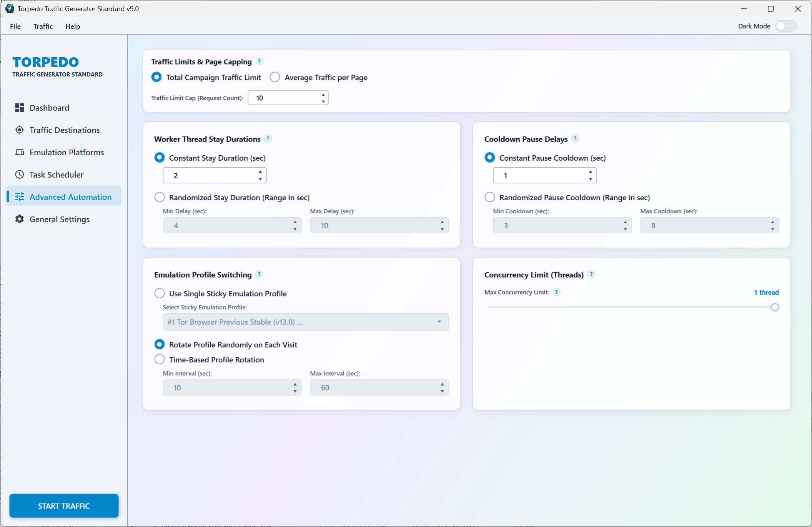812x527 pixels.
Task: Click the Advanced Automation sliders icon
Action: click(19, 197)
